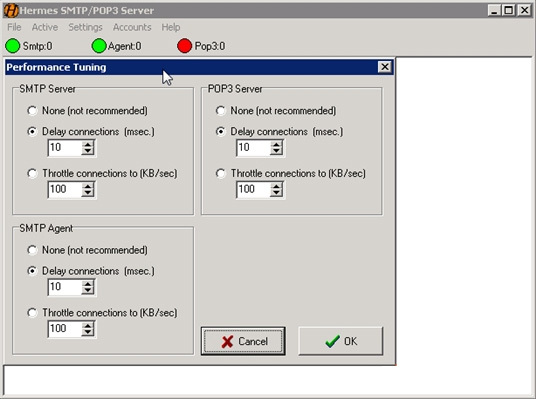Click SMTP Agent delay msec field

coord(65,287)
